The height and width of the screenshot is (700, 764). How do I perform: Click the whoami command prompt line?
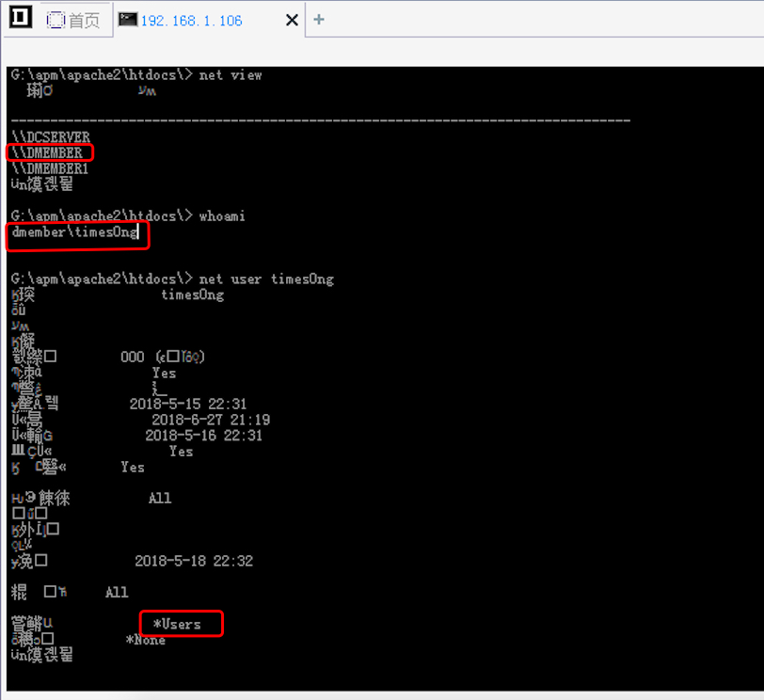tap(128, 215)
